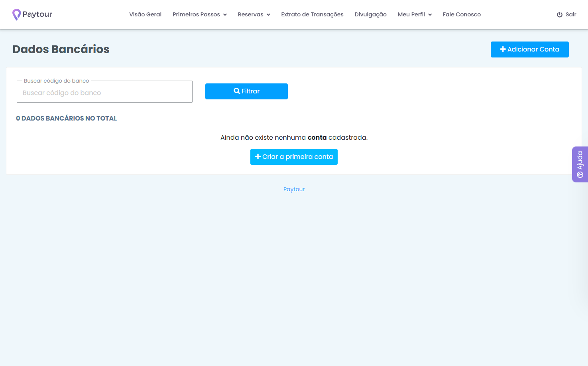
Task: Click the Dados Bancários page heading
Action: [x=61, y=49]
